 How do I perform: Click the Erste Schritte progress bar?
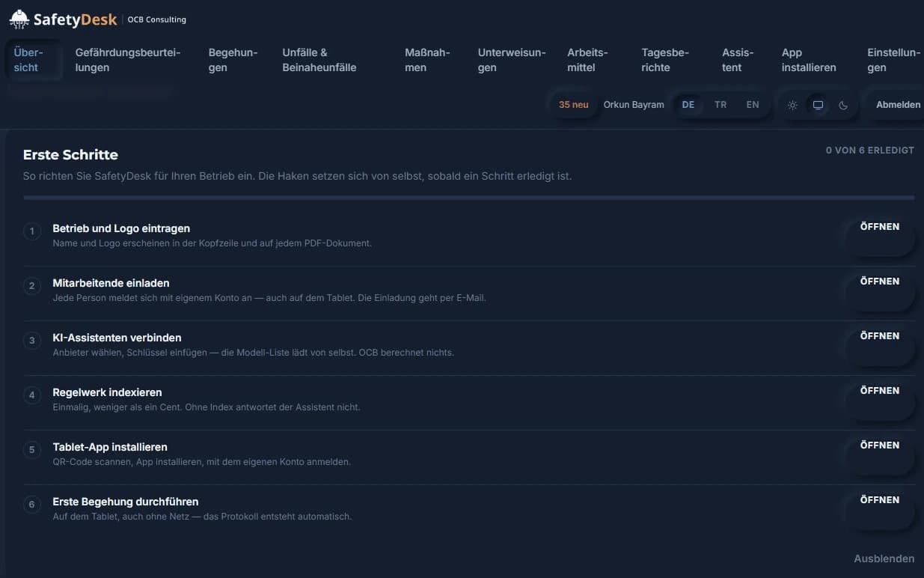(469, 198)
